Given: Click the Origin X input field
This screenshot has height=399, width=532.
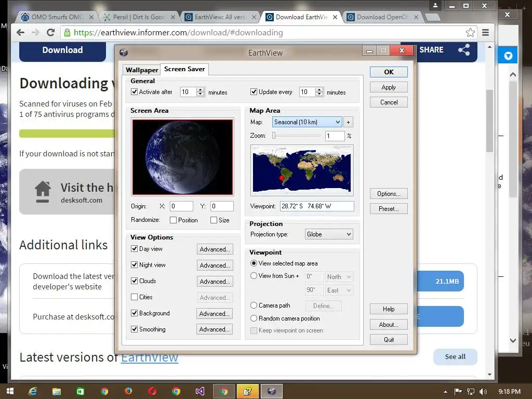Looking at the screenshot, I should (x=181, y=206).
